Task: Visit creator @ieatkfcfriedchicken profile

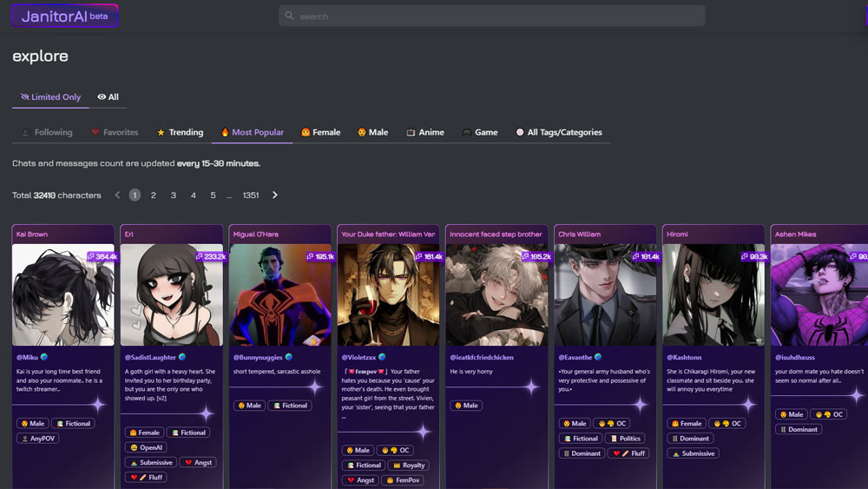Action: point(482,357)
